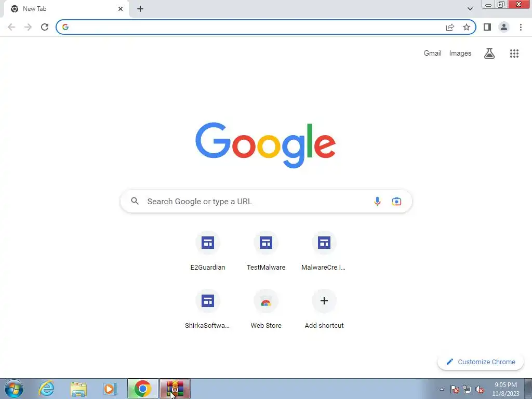
Task: Click the forward navigation arrow
Action: click(28, 27)
